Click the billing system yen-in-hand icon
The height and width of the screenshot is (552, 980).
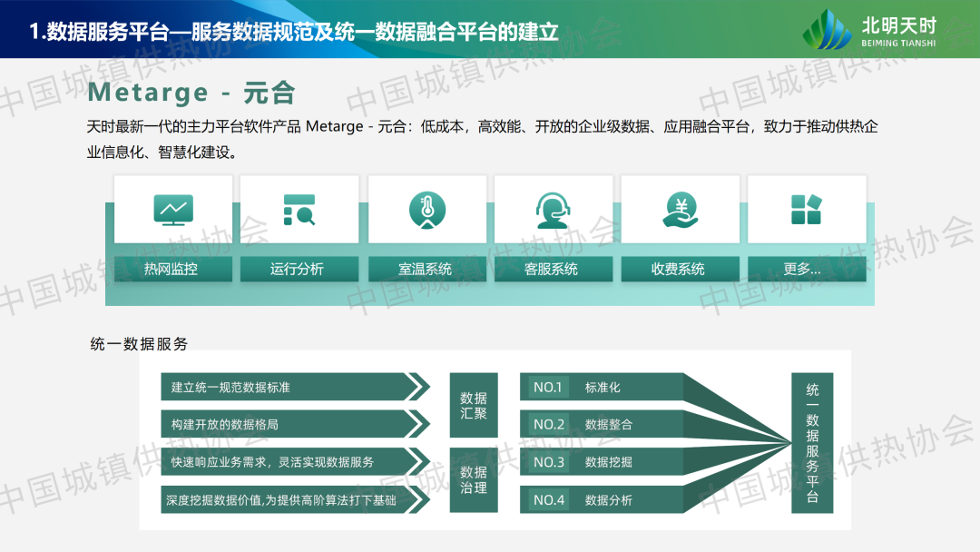tap(679, 210)
